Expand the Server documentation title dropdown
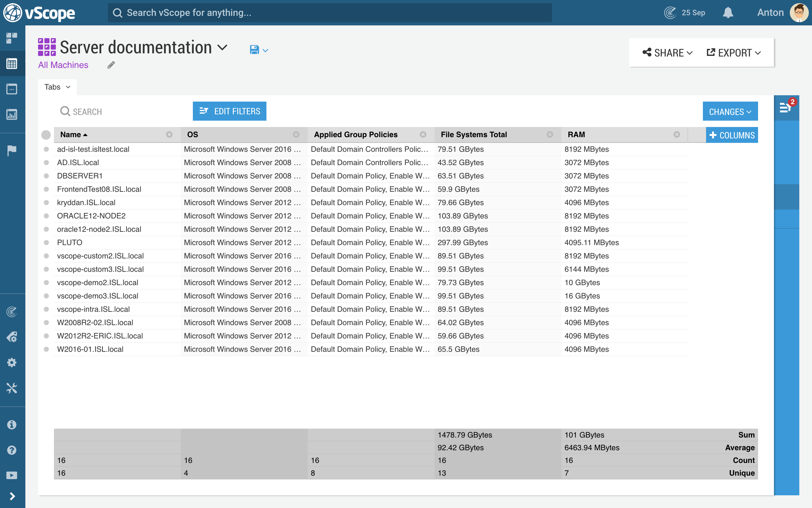This screenshot has width=812, height=508. click(x=222, y=47)
